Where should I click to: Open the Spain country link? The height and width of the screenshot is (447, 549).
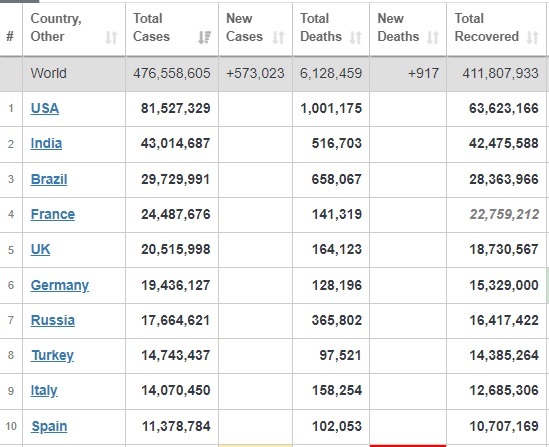pos(49,426)
